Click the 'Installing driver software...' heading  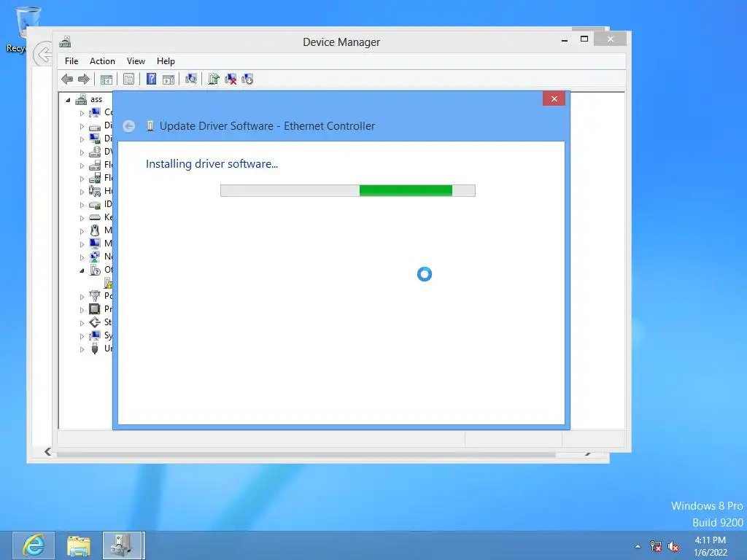(x=212, y=164)
